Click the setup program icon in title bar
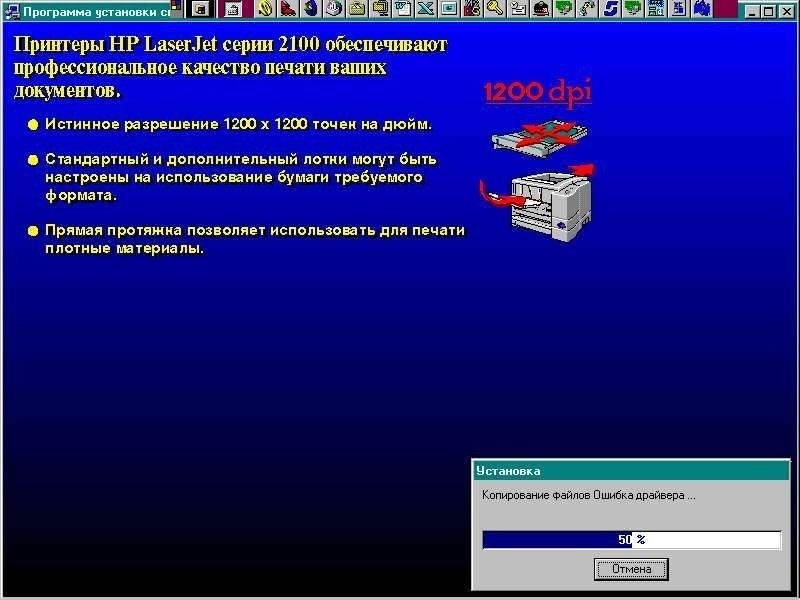Screen dimensions: 800x600 pyautogui.click(x=12, y=10)
